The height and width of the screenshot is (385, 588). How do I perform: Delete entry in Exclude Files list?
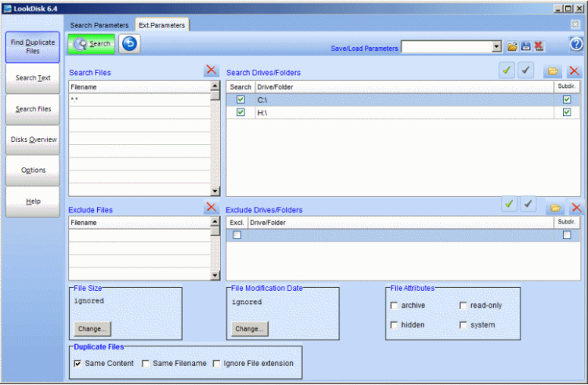pyautogui.click(x=211, y=207)
